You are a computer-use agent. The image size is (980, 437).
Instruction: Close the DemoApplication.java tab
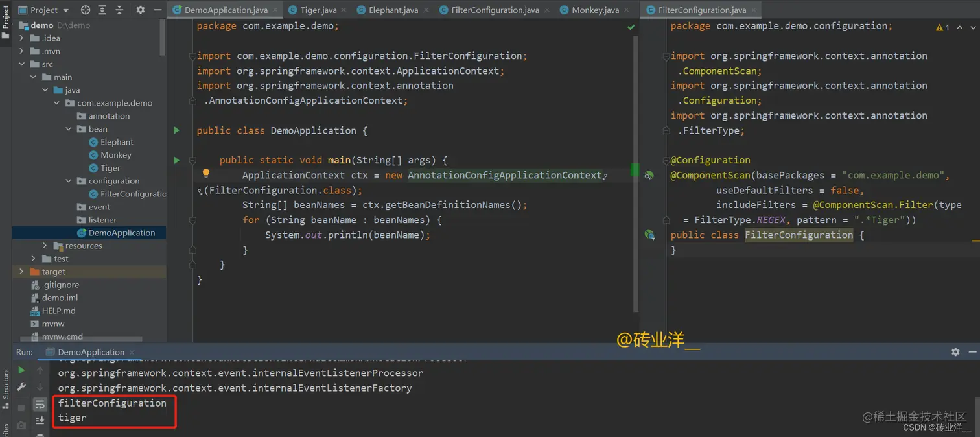coord(275,10)
